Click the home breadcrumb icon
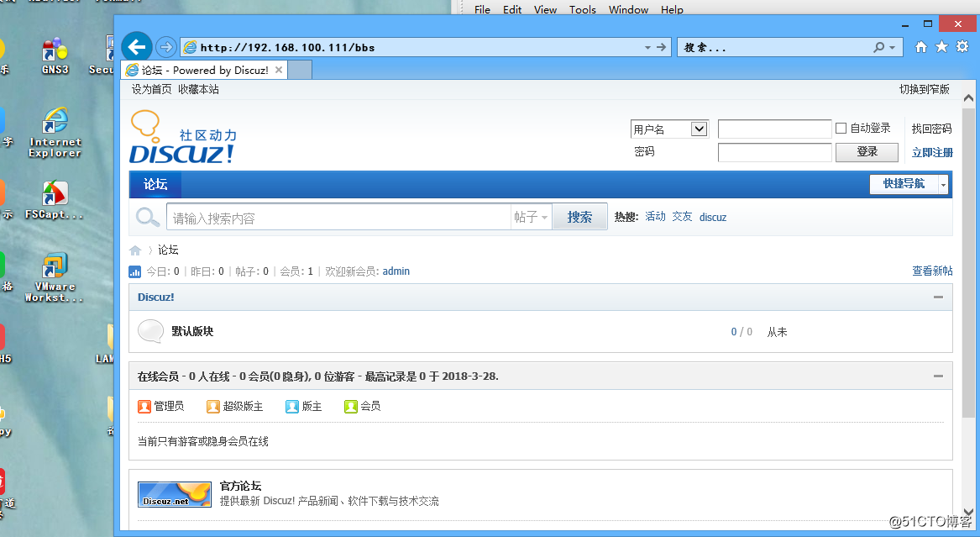 135,250
